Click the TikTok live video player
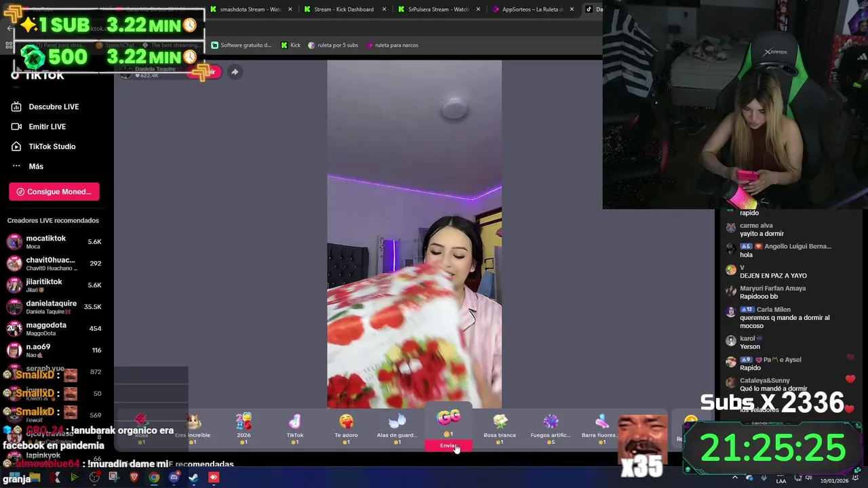The height and width of the screenshot is (488, 868). point(414,235)
